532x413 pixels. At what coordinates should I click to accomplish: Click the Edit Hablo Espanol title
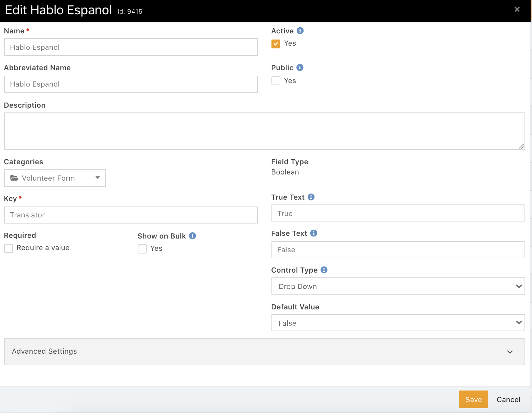59,10
